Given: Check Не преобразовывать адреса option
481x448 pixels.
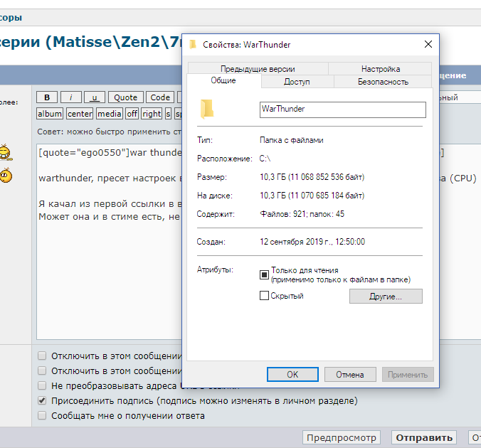Looking at the screenshot, I should [42, 385].
